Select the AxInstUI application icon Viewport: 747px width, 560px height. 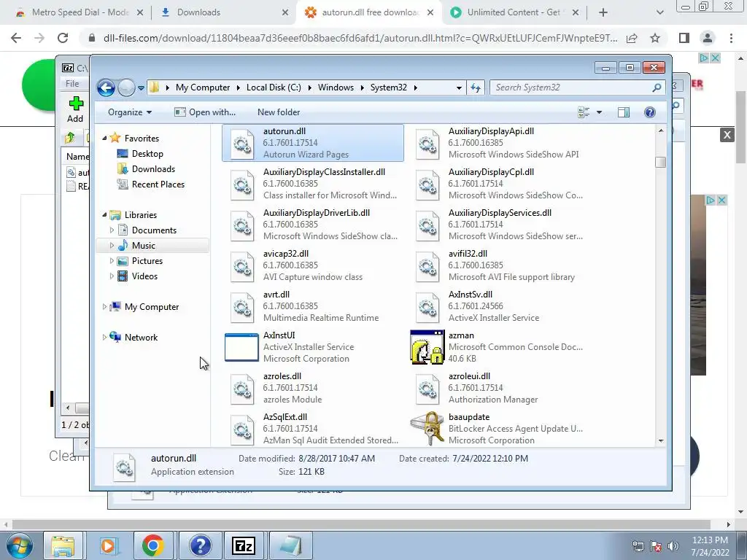pyautogui.click(x=241, y=347)
